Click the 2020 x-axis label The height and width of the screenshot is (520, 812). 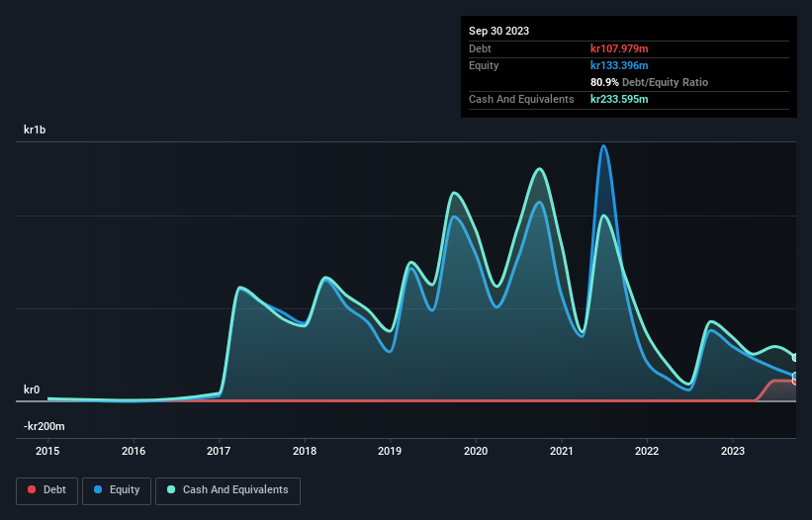[476, 451]
